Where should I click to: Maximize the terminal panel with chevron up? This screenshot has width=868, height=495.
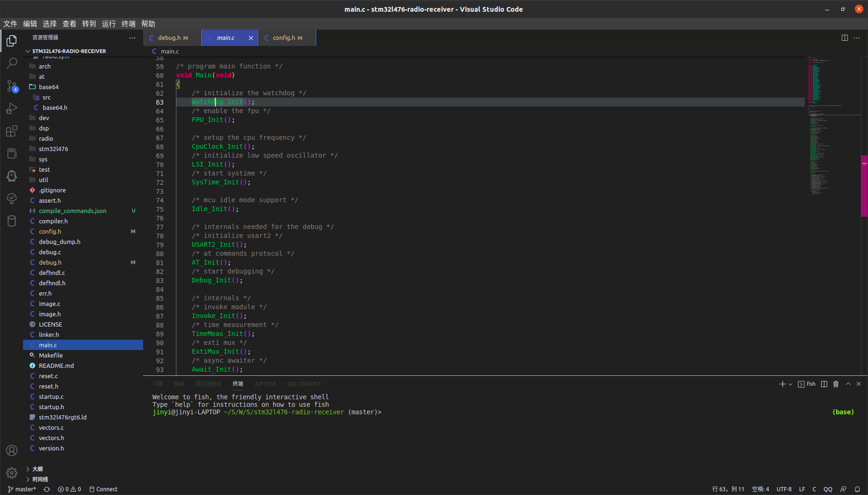pos(848,384)
